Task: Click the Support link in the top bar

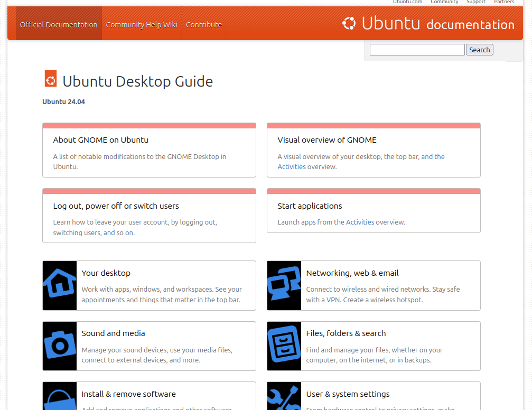Action: click(x=475, y=2)
